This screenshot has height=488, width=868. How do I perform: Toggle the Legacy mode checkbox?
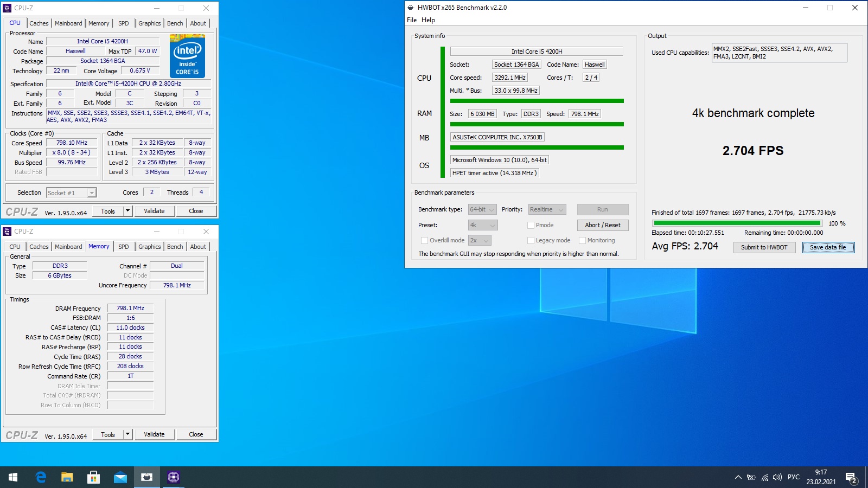tap(531, 240)
